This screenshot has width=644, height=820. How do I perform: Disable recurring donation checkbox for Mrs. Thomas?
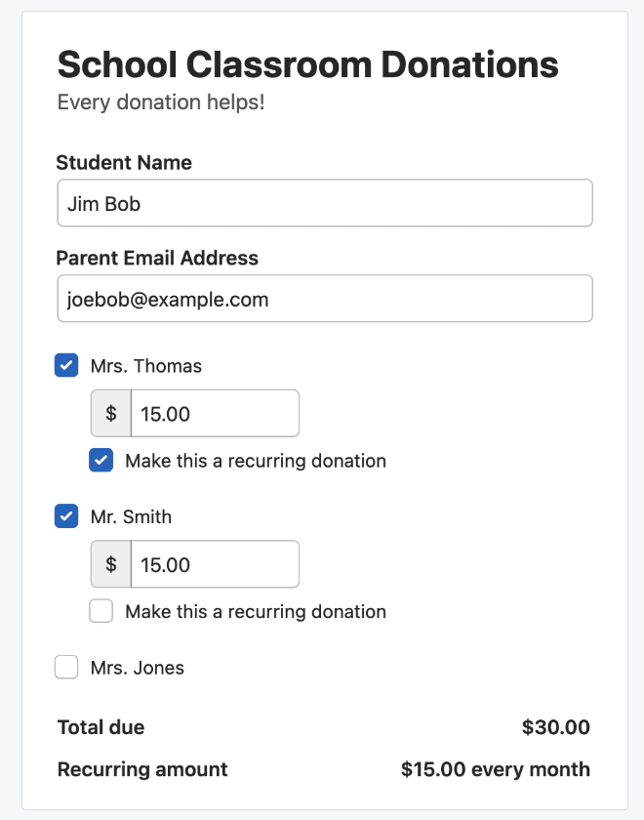pos(101,461)
